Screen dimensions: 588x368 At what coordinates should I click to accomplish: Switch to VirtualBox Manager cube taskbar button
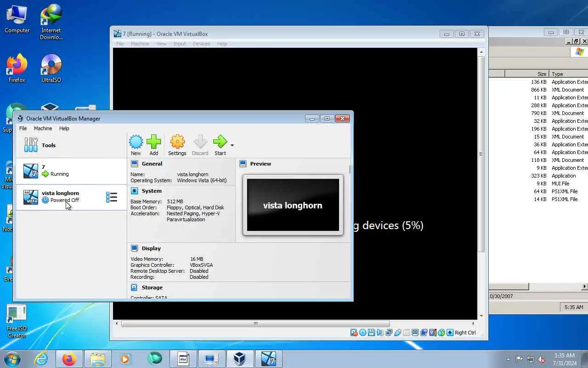pos(239,359)
